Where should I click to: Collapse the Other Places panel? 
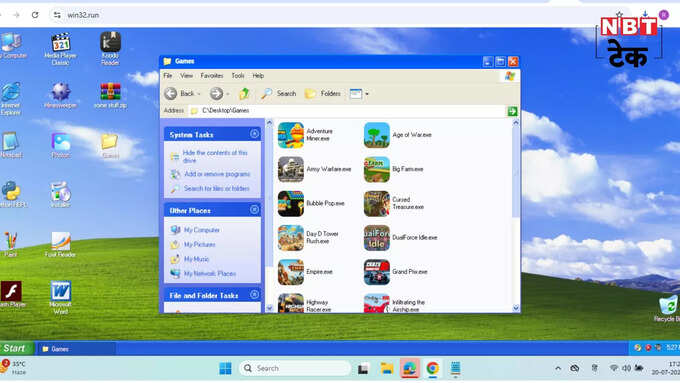pos(255,210)
